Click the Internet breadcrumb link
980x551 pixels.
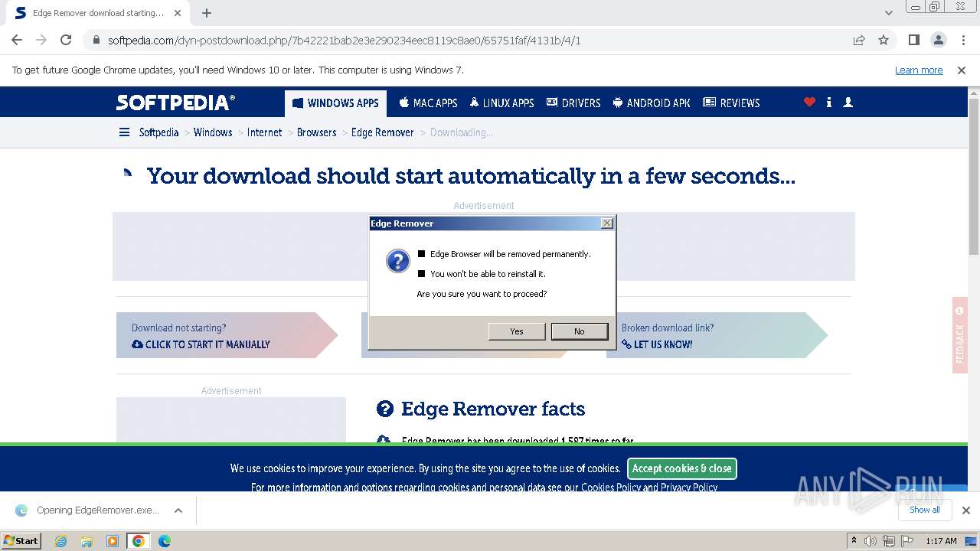[x=264, y=132]
